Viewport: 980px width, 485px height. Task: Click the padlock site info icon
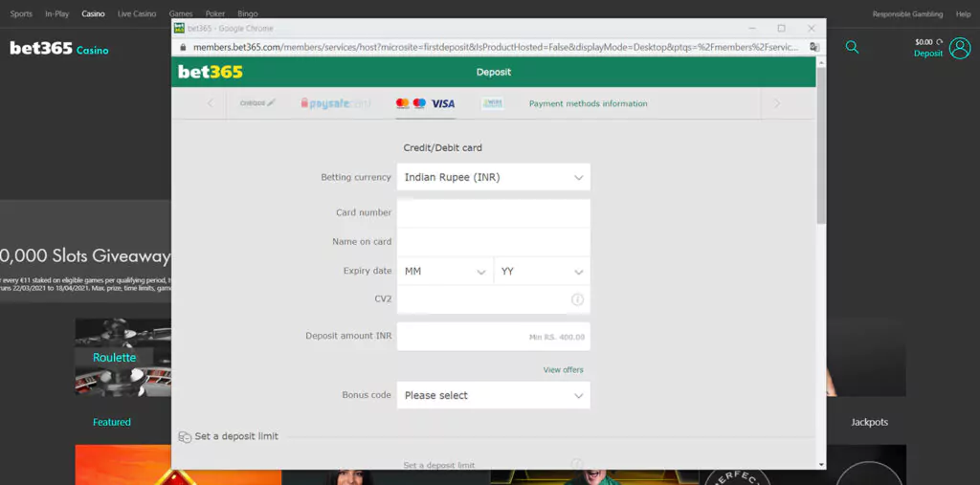click(183, 47)
